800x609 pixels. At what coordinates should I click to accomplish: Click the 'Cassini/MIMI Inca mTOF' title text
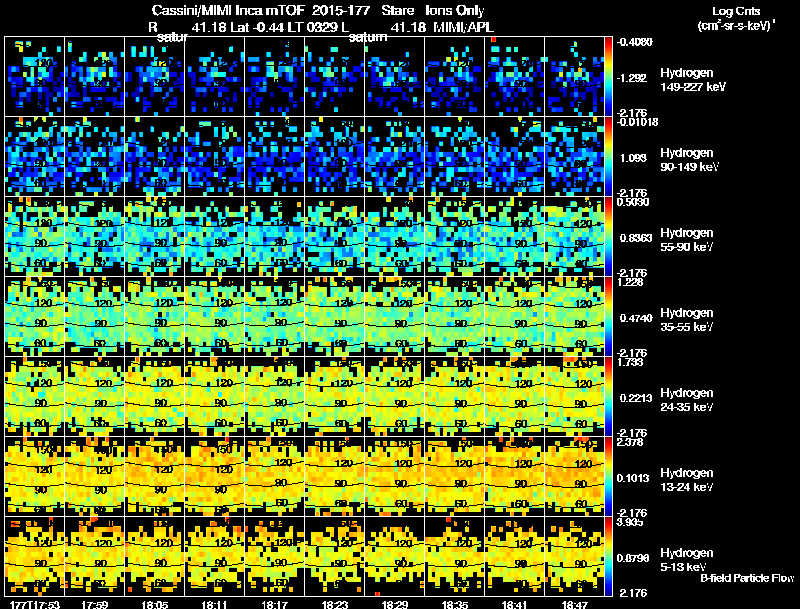[x=228, y=11]
